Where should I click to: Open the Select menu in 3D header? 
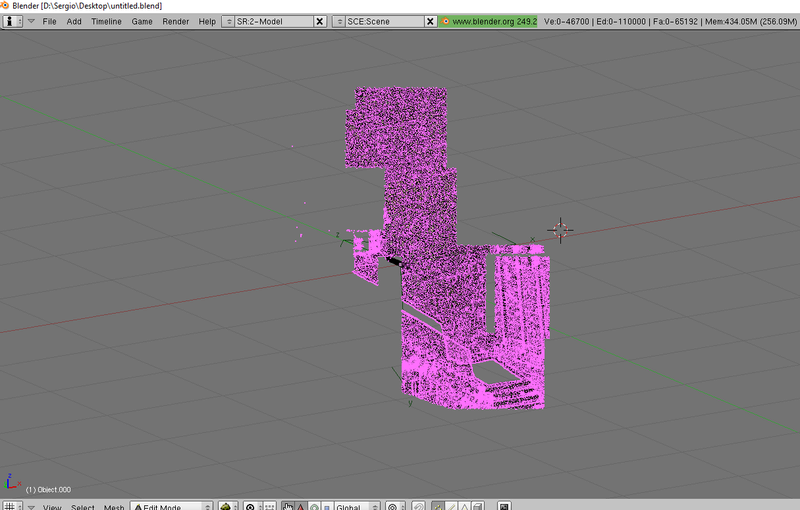[x=83, y=507]
